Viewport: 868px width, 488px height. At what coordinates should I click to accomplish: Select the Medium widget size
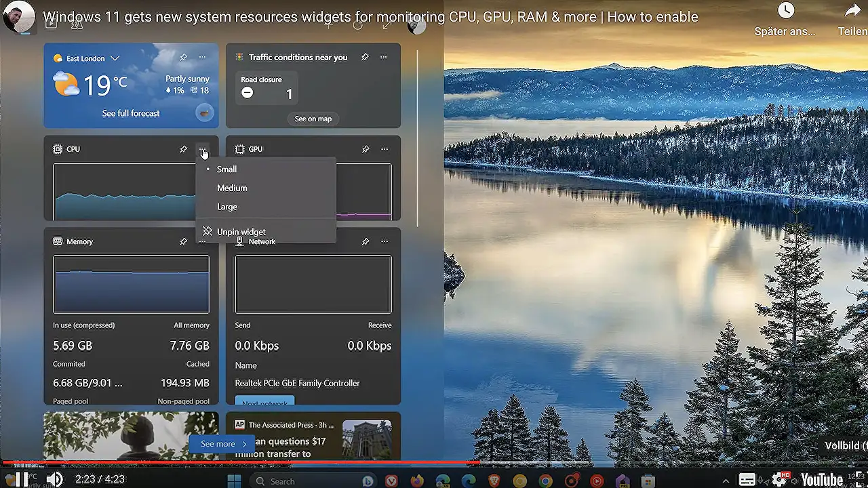(232, 188)
